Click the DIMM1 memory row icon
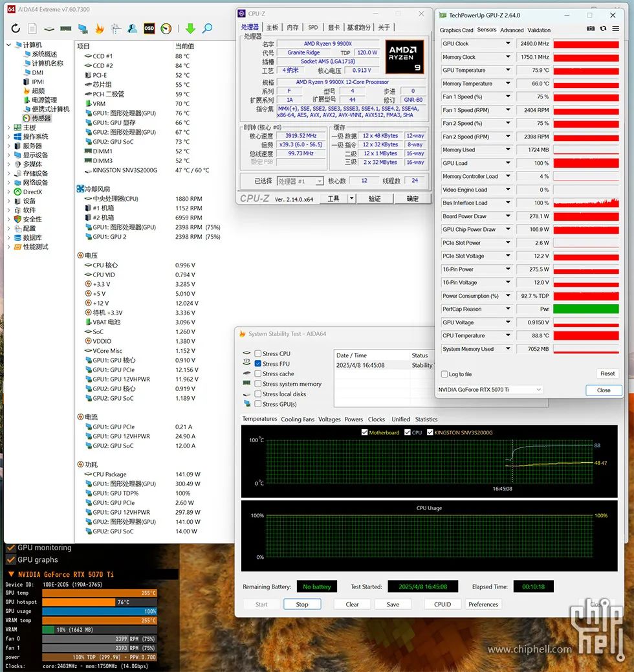Viewport: 634px width, 672px height. pyautogui.click(x=88, y=151)
